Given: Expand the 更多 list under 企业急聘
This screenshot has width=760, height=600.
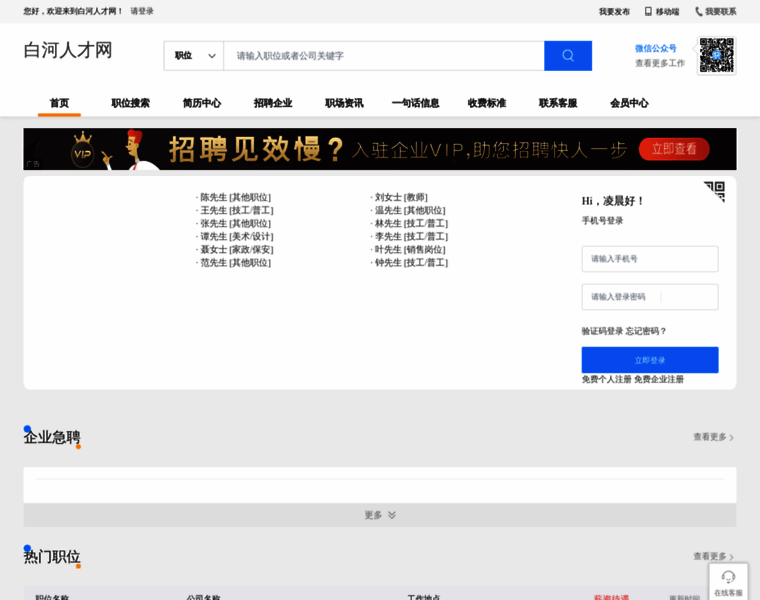Looking at the screenshot, I should [x=380, y=515].
